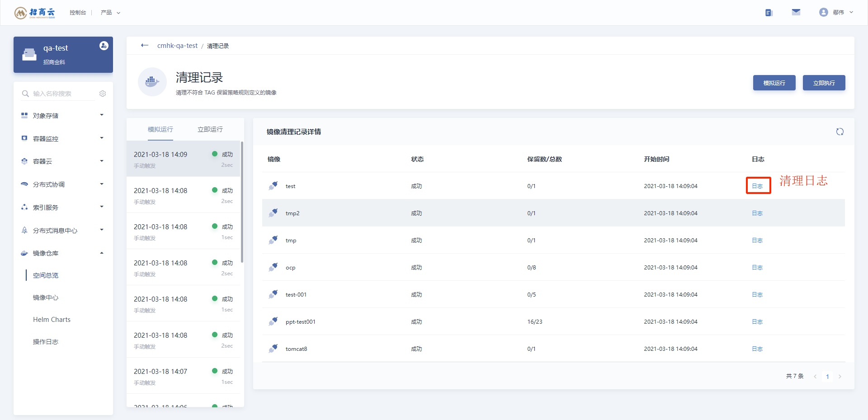The image size is (868, 420).
Task: Expand the 对象存储 menu arrow
Action: (x=102, y=115)
